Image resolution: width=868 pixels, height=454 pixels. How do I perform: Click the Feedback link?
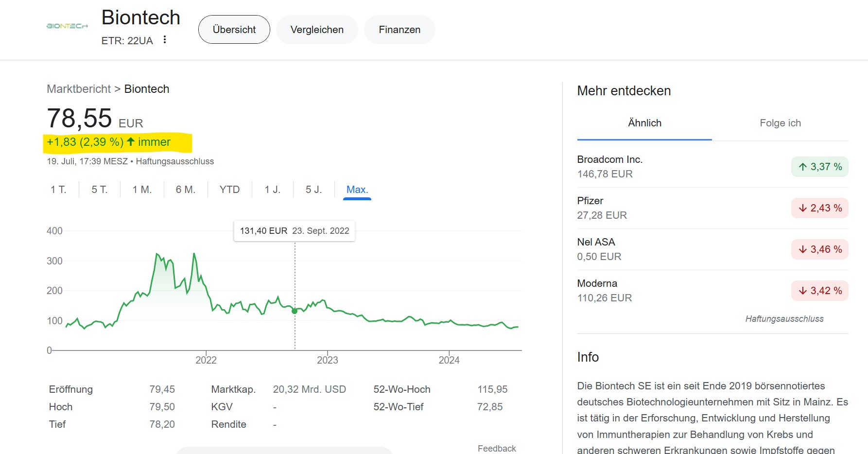point(497,448)
